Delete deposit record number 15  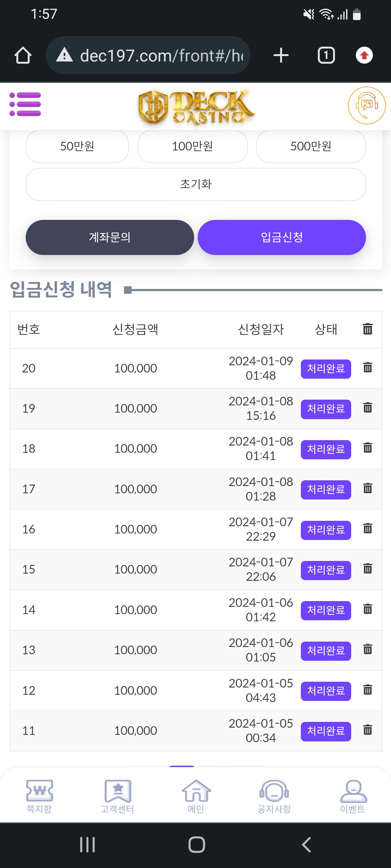(367, 569)
